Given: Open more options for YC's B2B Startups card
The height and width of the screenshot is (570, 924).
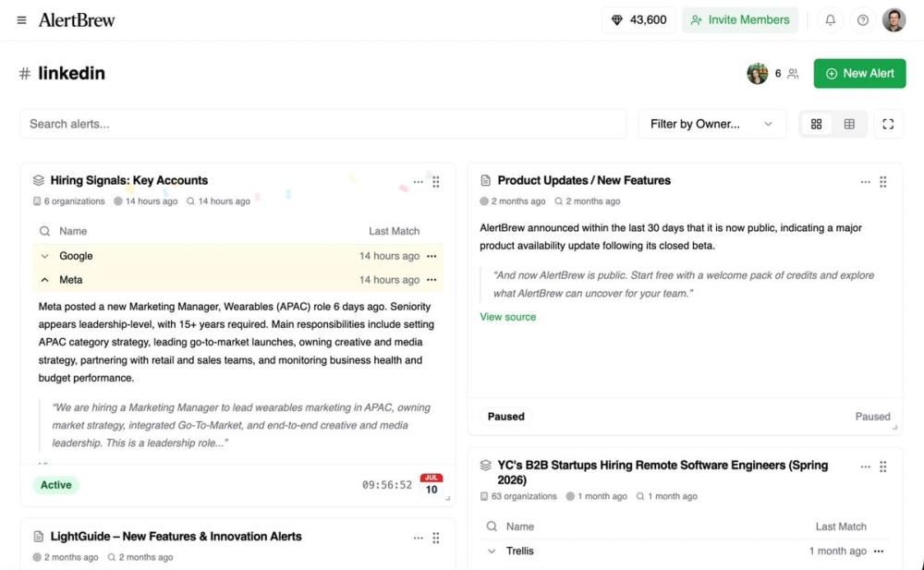Looking at the screenshot, I should click(865, 467).
